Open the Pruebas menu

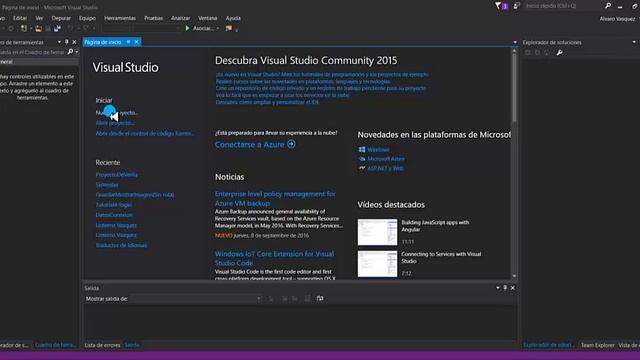coord(153,18)
